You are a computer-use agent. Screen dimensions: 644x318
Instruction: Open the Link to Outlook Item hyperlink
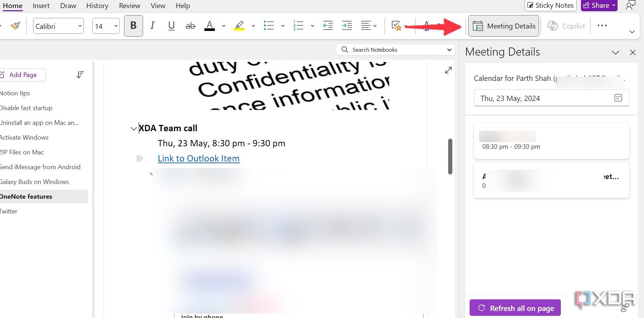click(x=199, y=158)
